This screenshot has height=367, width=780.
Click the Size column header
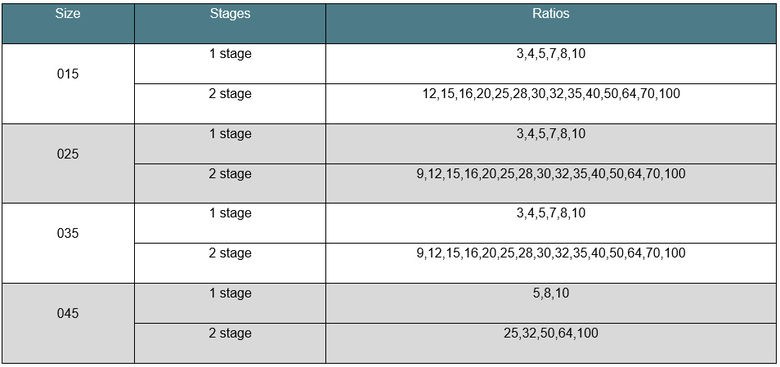click(68, 23)
